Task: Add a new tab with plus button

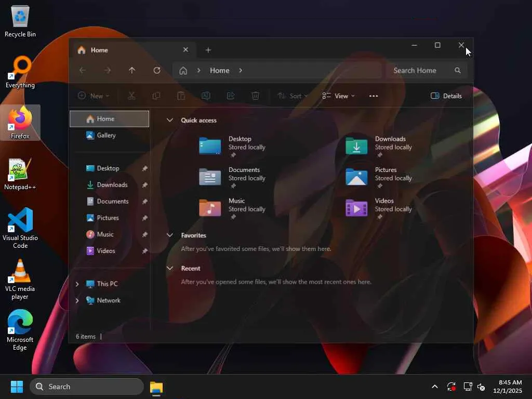Action: pos(208,50)
